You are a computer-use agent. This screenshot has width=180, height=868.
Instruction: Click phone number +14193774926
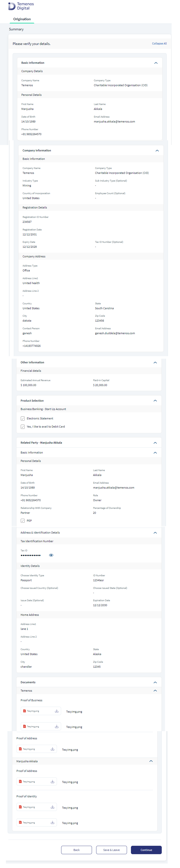pyautogui.click(x=32, y=346)
